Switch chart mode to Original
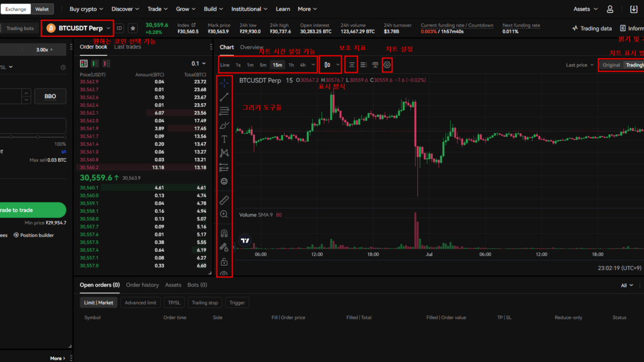The height and width of the screenshot is (362, 644). [611, 65]
